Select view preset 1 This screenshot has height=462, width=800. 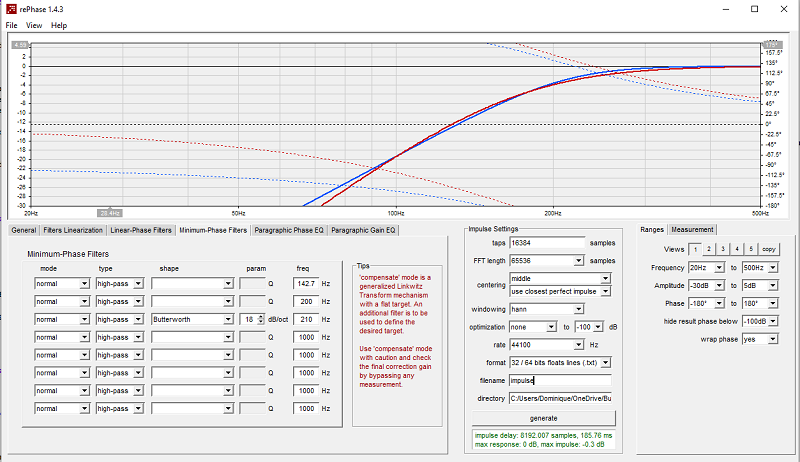point(694,249)
